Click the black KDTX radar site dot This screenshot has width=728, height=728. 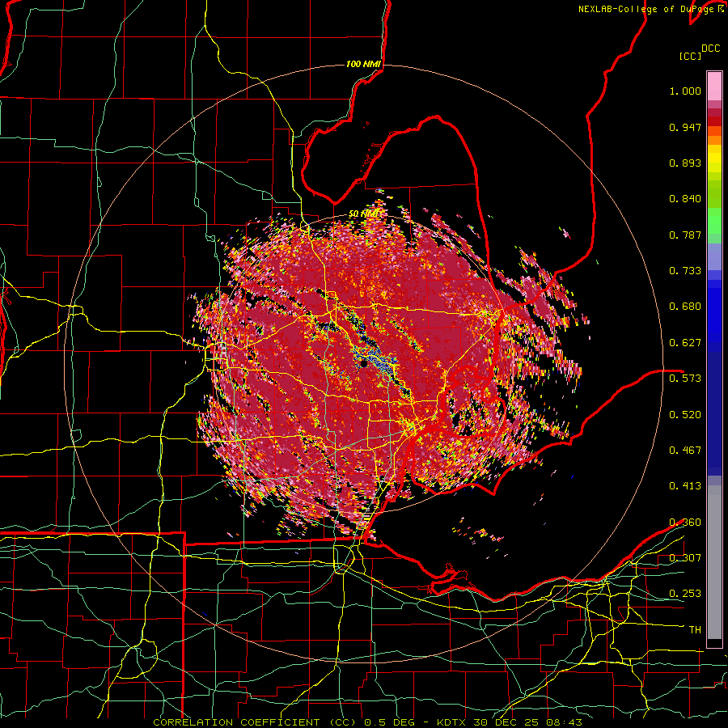(x=363, y=364)
